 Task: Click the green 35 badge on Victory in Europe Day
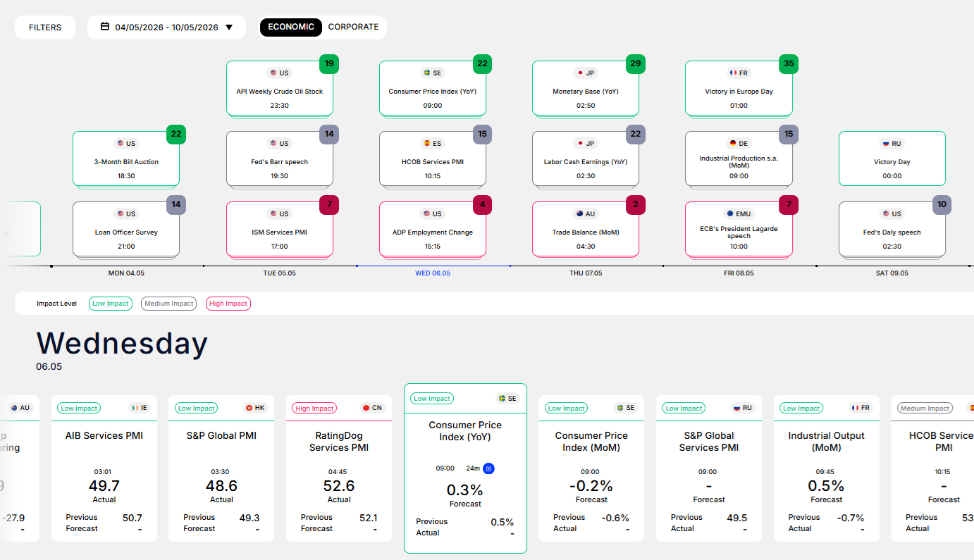[x=789, y=64]
